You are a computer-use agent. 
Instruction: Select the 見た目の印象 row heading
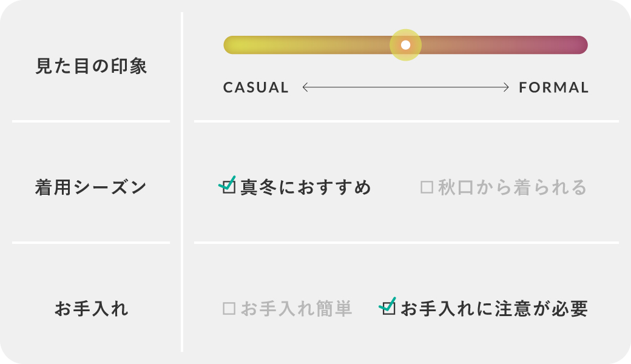[x=92, y=66]
